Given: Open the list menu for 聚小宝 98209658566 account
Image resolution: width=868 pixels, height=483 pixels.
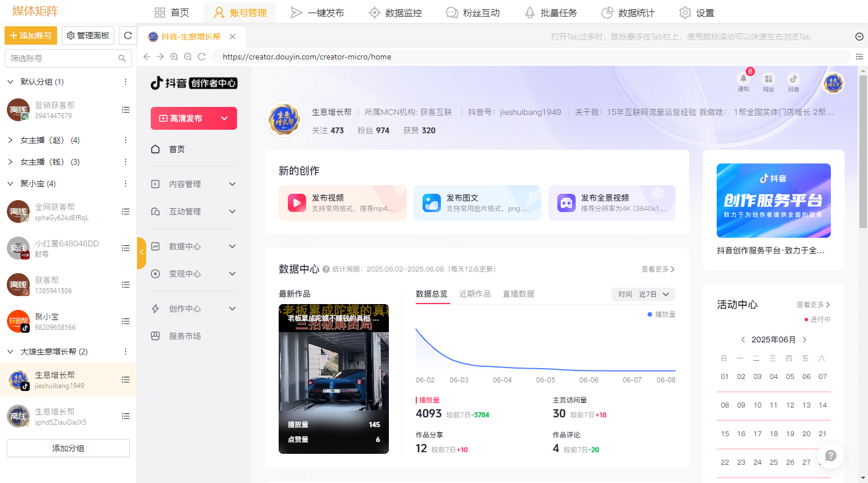Looking at the screenshot, I should [126, 321].
